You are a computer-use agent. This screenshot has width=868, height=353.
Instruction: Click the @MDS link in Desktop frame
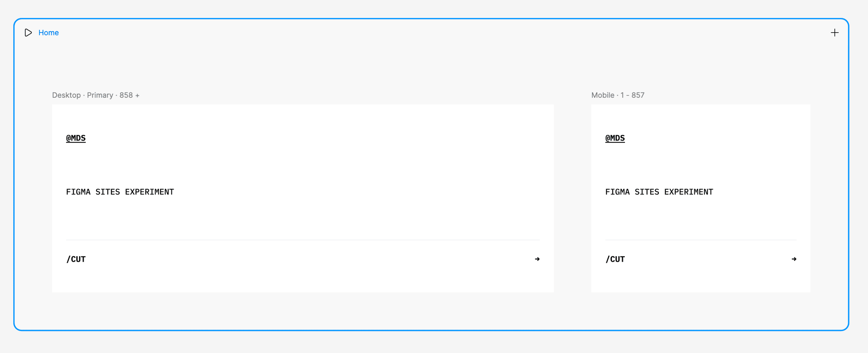tap(76, 138)
